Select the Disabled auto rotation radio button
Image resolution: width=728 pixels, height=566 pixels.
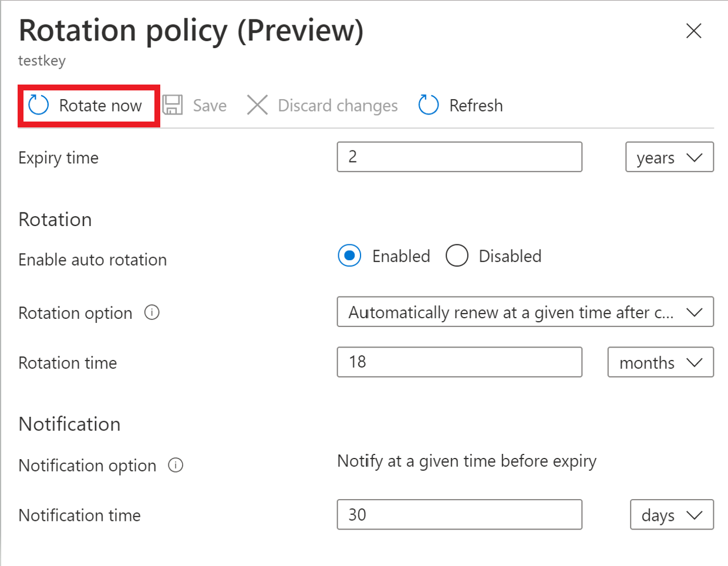(457, 256)
